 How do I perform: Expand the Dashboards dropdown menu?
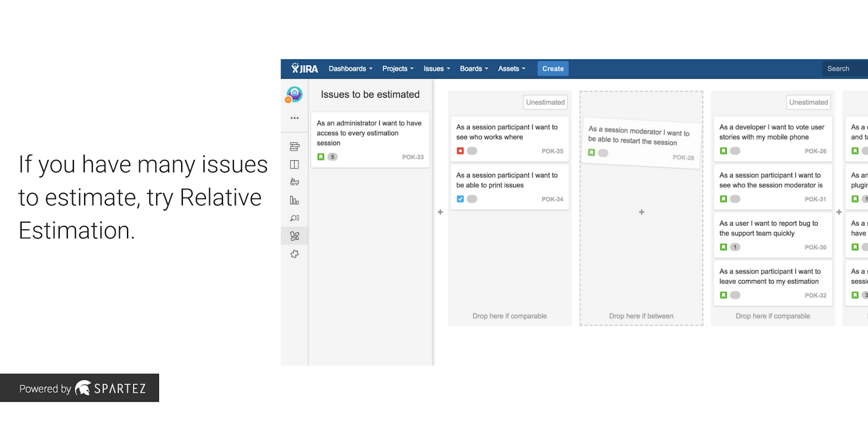350,69
